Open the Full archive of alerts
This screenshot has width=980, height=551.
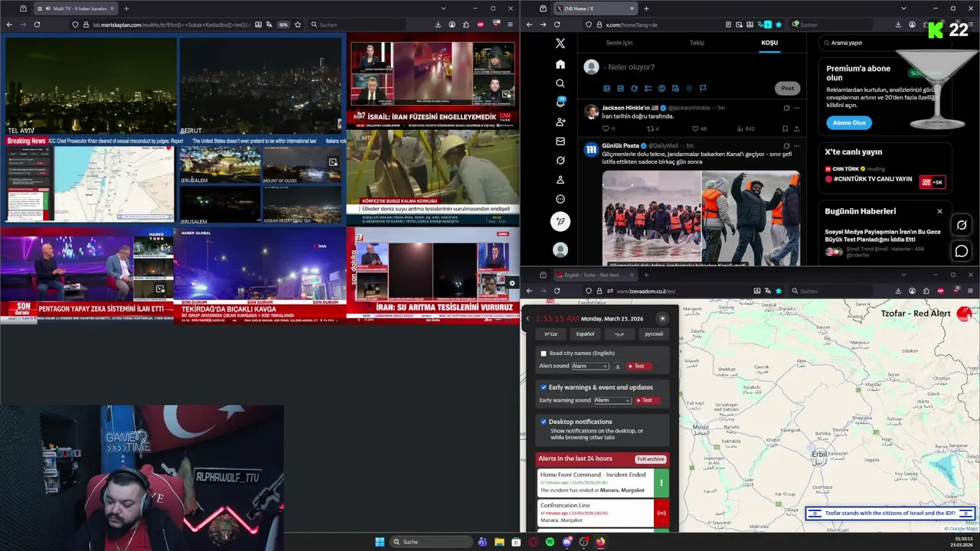[650, 459]
